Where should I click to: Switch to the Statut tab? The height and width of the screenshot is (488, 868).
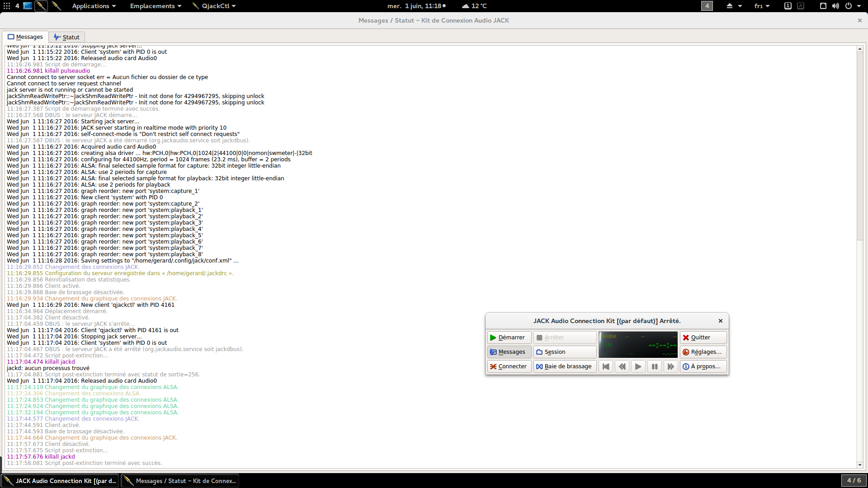pyautogui.click(x=66, y=37)
